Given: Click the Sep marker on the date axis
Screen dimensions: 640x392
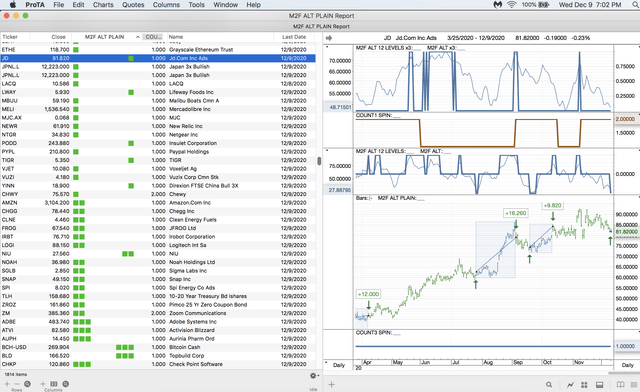Looking at the screenshot, I should tap(518, 362).
